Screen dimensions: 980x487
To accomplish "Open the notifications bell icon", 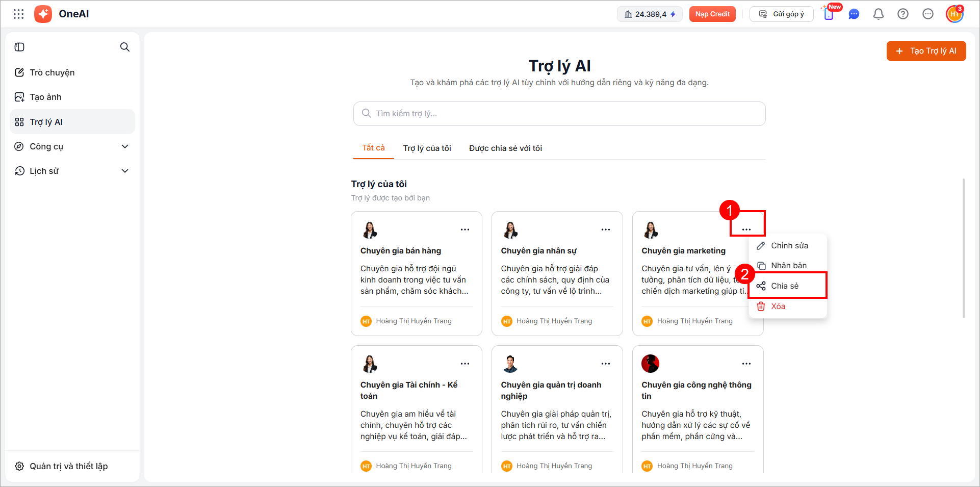I will coord(879,14).
